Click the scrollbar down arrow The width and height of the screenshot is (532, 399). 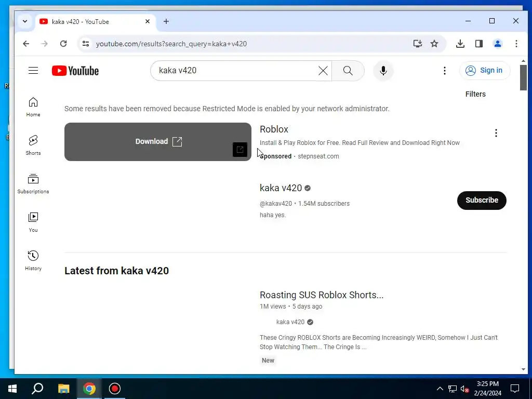[x=523, y=369]
